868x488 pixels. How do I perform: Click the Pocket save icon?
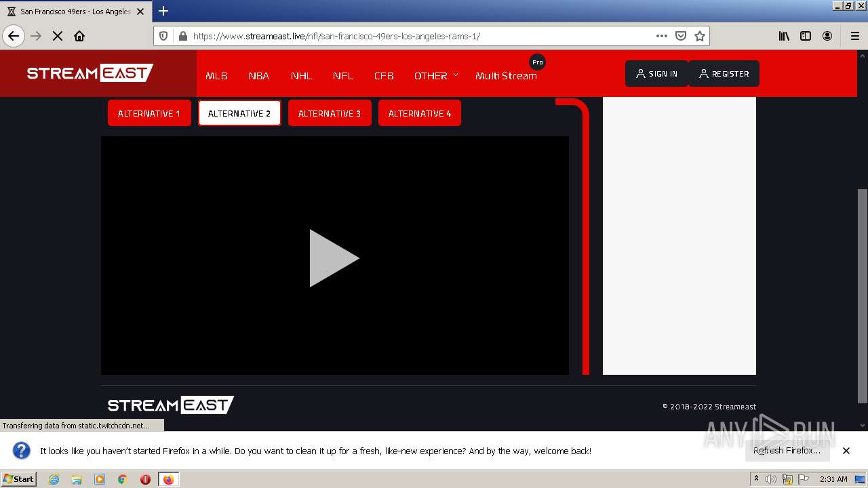(x=681, y=36)
